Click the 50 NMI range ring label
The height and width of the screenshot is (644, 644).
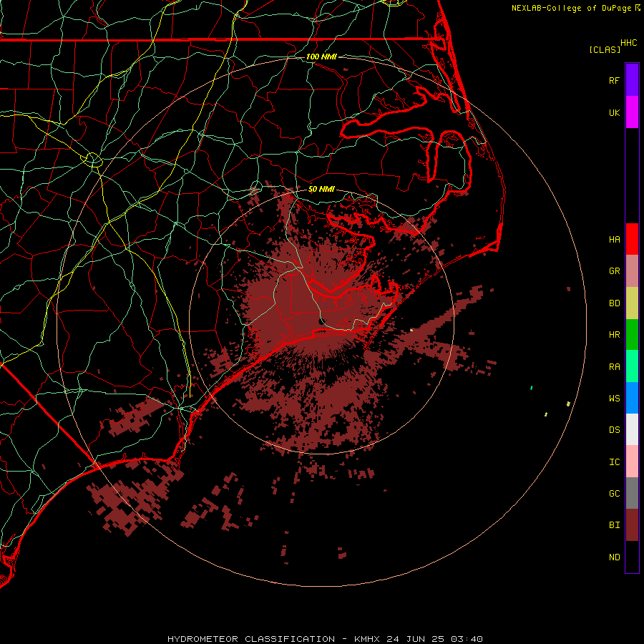(x=321, y=189)
